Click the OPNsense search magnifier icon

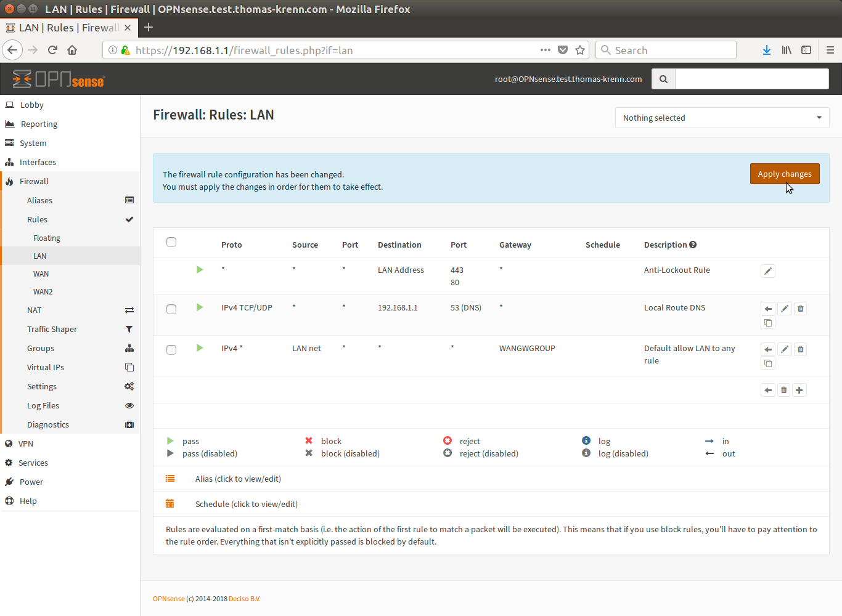[x=663, y=79]
